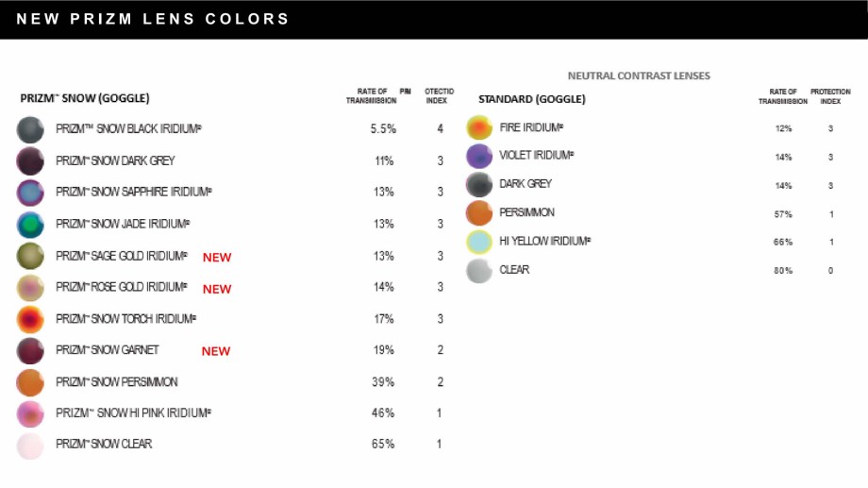Select the Prizm Snow Hi Pink Iridium icon

click(30, 413)
